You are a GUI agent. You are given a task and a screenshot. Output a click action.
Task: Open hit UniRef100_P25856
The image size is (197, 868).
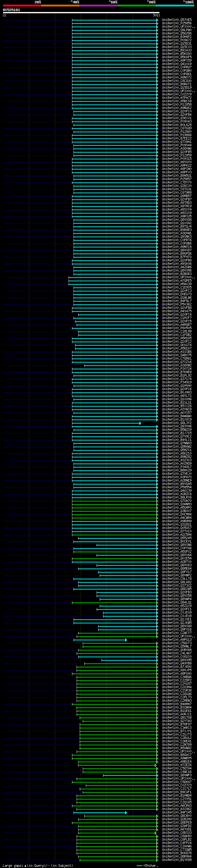point(176,23)
